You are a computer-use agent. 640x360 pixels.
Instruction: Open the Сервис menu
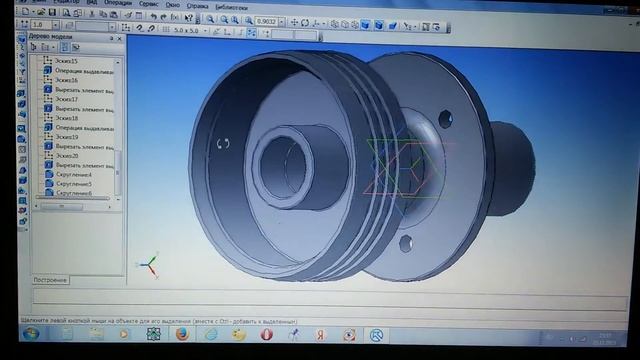click(149, 4)
